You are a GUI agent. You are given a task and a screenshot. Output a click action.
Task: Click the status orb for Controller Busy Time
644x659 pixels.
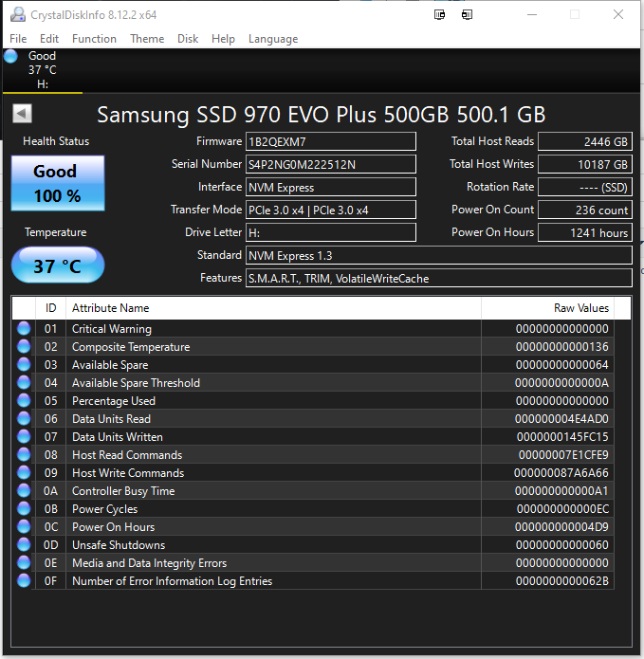(24, 491)
